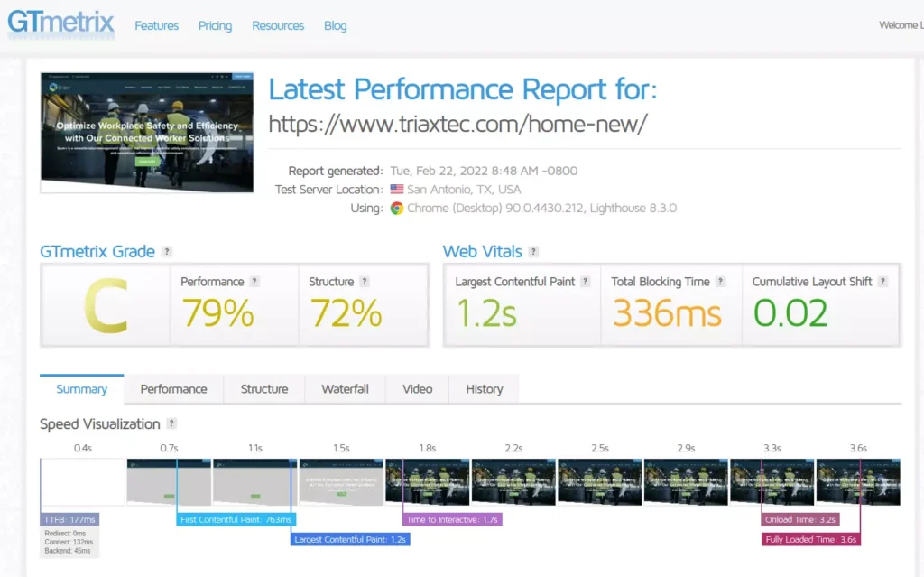Image resolution: width=924 pixels, height=577 pixels.
Task: Click the 1.8s filmstrip frame
Action: point(427,482)
